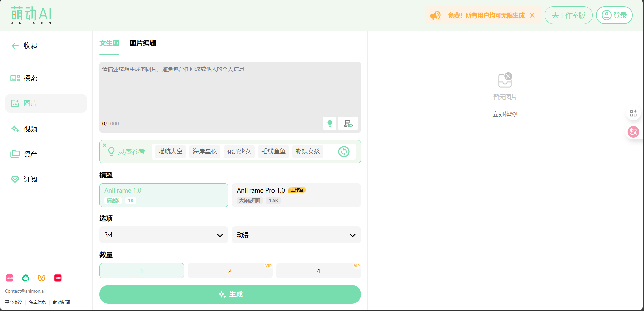
Task: Click the announcement megaphone icon
Action: click(x=435, y=15)
